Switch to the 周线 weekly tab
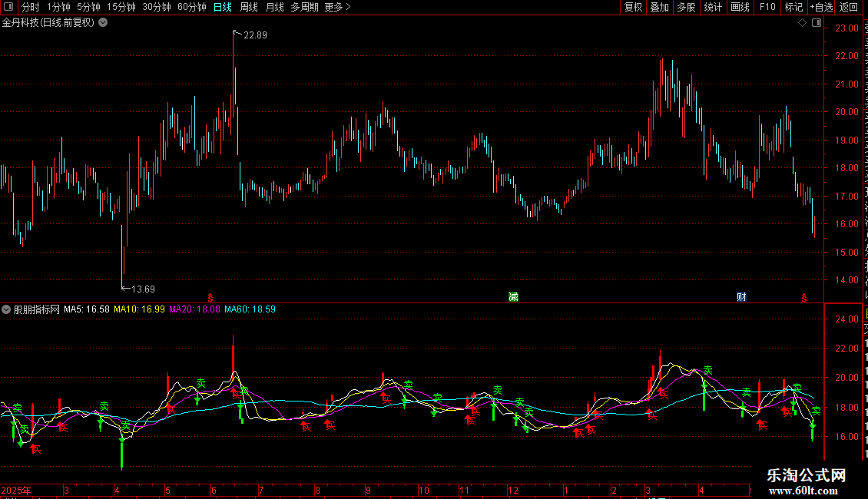This screenshot has height=499, width=868. click(249, 7)
